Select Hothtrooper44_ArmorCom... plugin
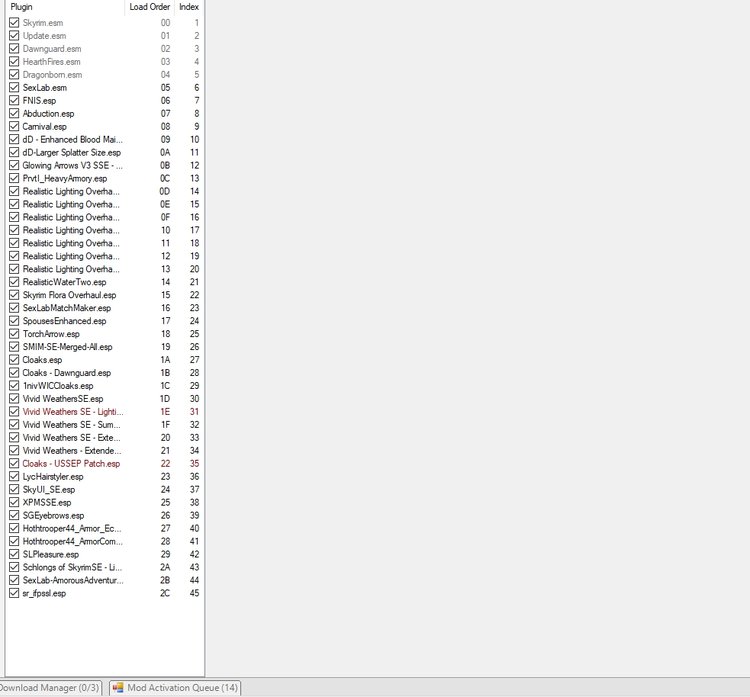 tap(72, 541)
